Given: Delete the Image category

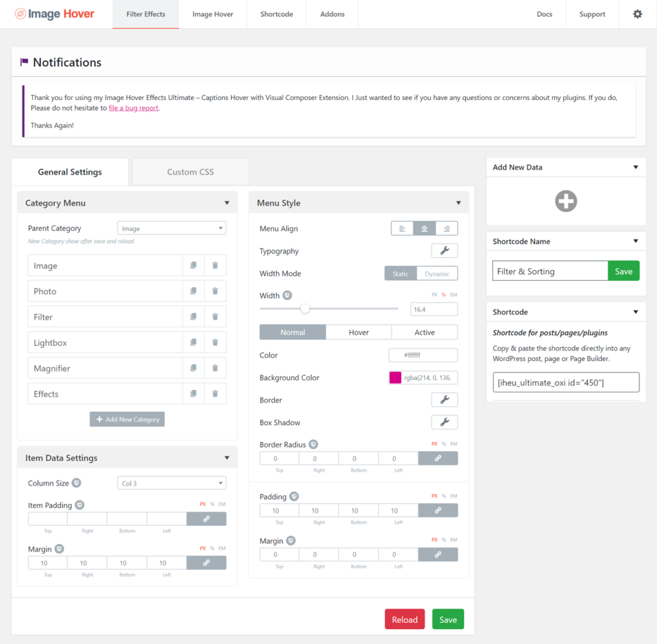Looking at the screenshot, I should coord(215,265).
